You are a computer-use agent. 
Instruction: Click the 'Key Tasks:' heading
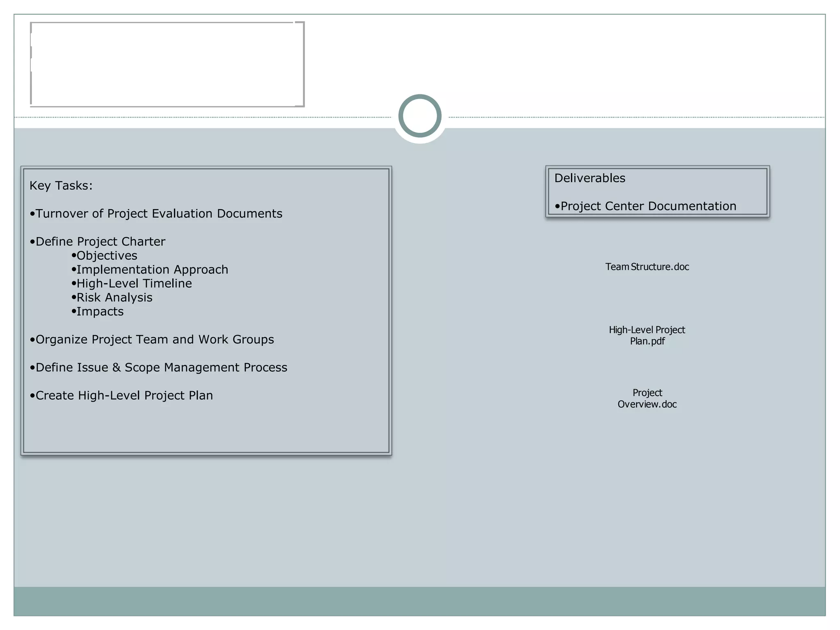click(x=61, y=186)
